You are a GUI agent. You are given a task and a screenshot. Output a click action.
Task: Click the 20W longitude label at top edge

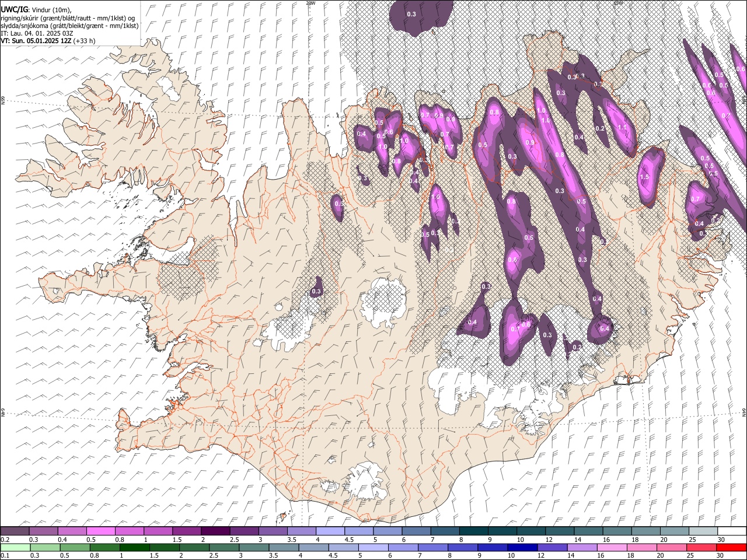pyautogui.click(x=310, y=3)
